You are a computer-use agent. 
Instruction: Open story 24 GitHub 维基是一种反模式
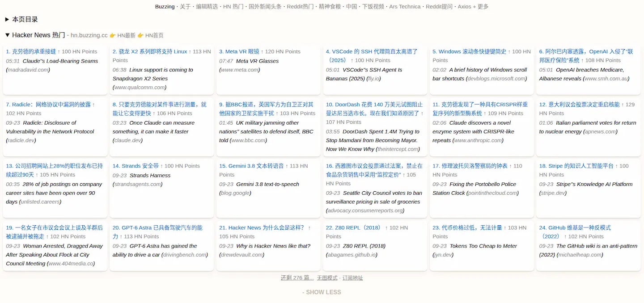575,232
